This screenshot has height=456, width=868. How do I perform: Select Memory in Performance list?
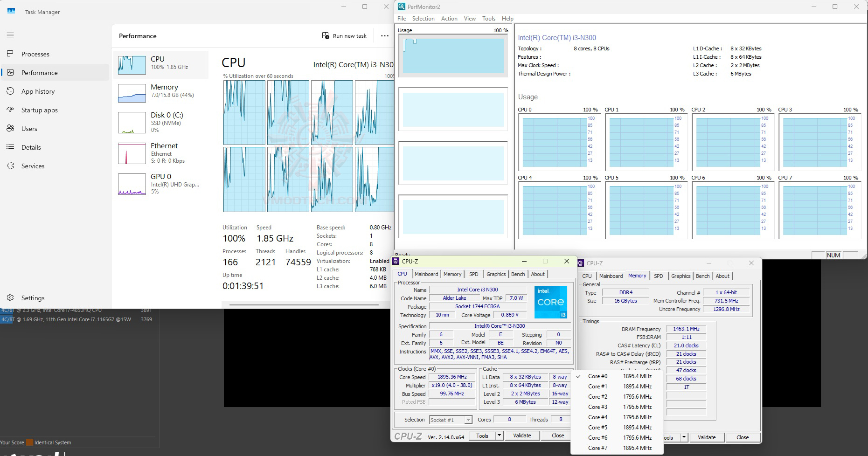161,93
